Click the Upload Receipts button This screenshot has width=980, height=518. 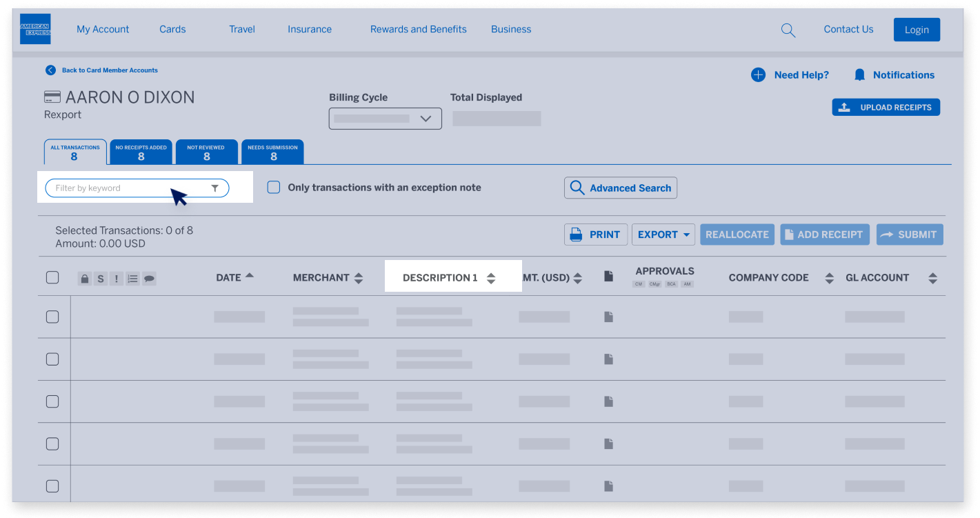(886, 107)
